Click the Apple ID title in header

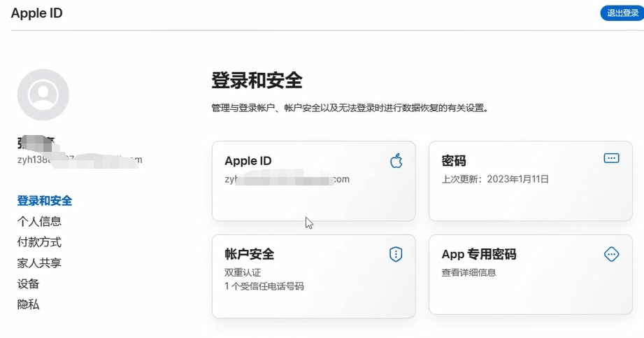(36, 13)
